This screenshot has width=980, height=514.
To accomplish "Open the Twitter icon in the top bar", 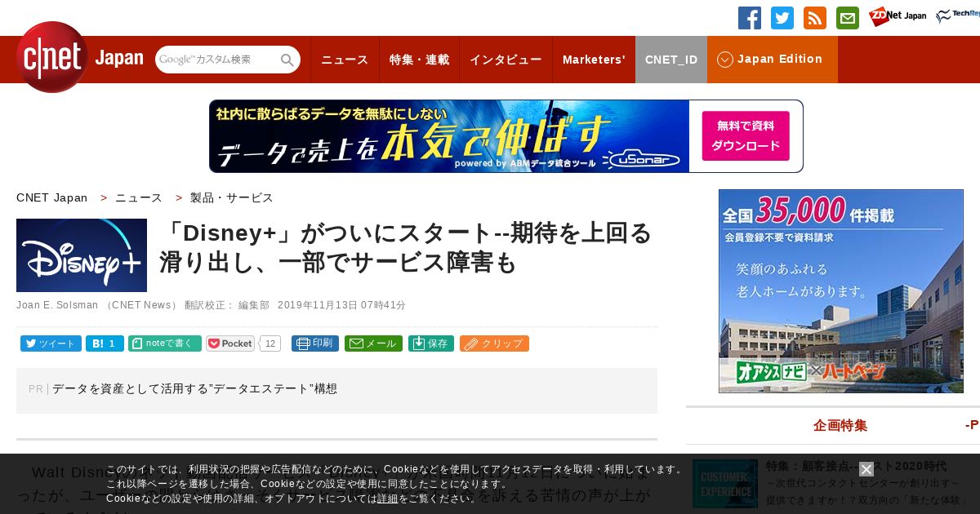I will click(x=782, y=18).
